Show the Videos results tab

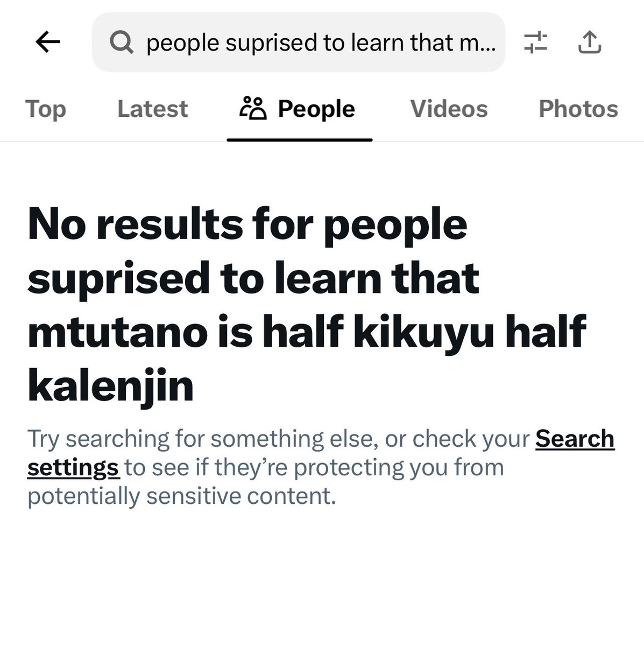(x=449, y=109)
